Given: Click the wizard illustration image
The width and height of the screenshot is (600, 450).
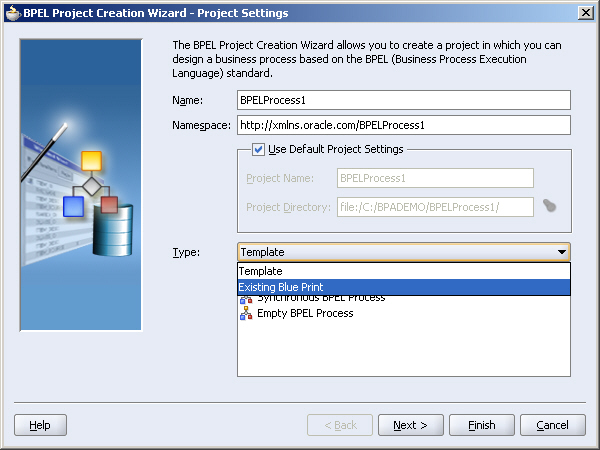Looking at the screenshot, I should tap(81, 184).
